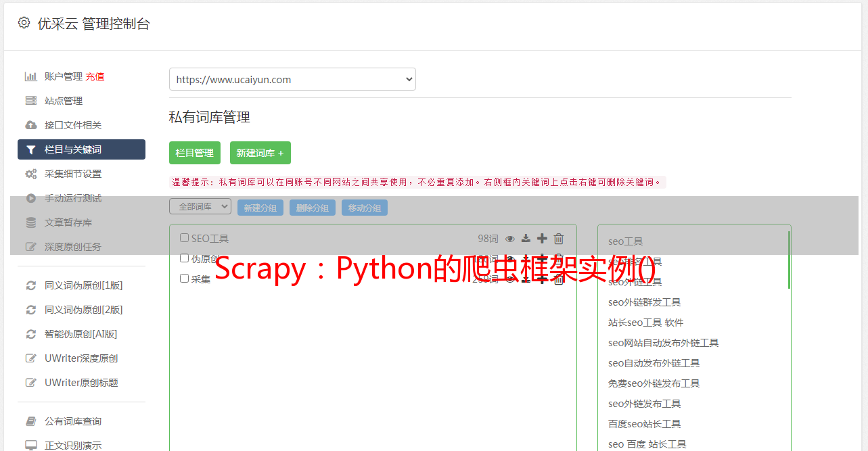Click the edit icon for UWriter原创标题
The width and height of the screenshot is (868, 451).
tap(31, 383)
